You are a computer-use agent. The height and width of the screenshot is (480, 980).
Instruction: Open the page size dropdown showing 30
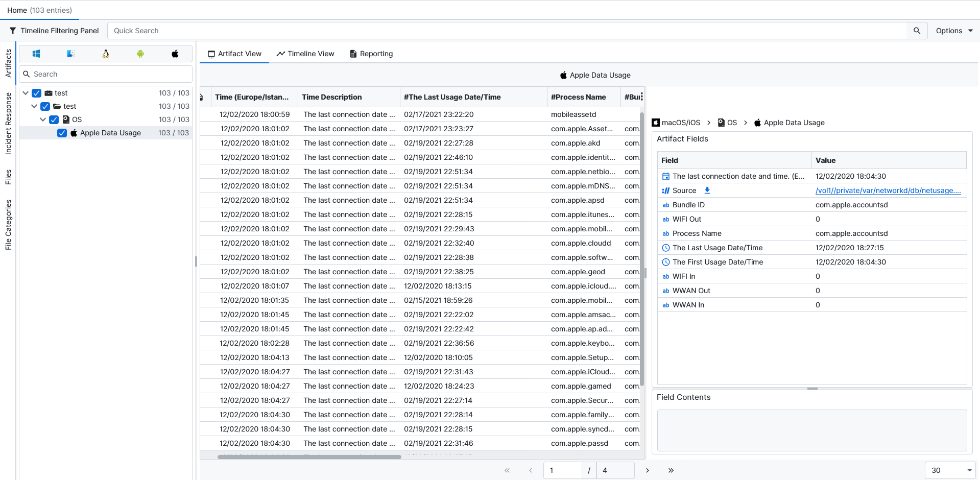click(950, 470)
